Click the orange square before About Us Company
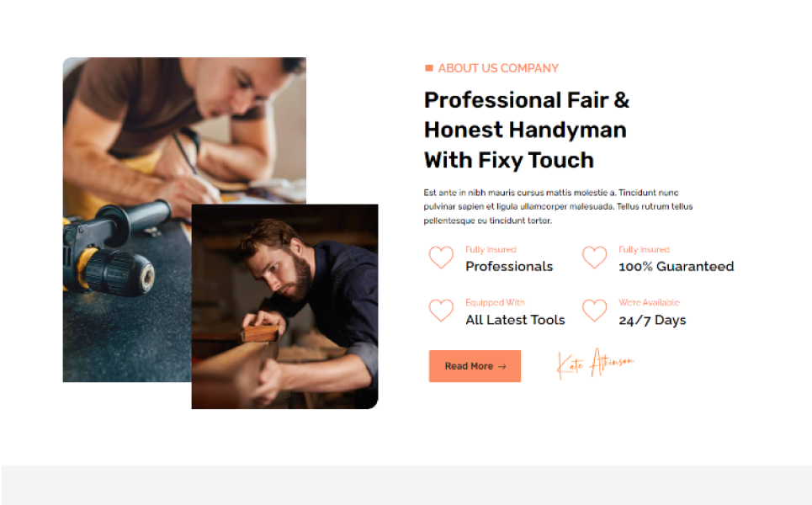 (429, 68)
